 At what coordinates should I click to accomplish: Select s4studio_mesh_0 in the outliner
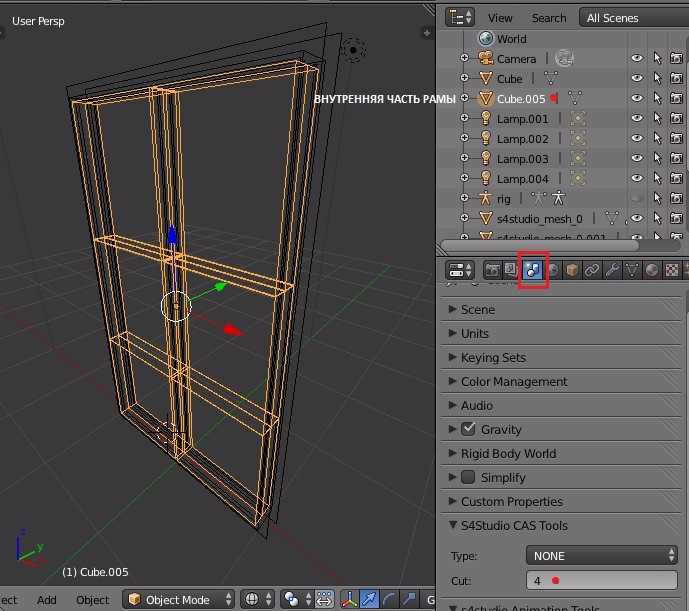click(x=540, y=218)
